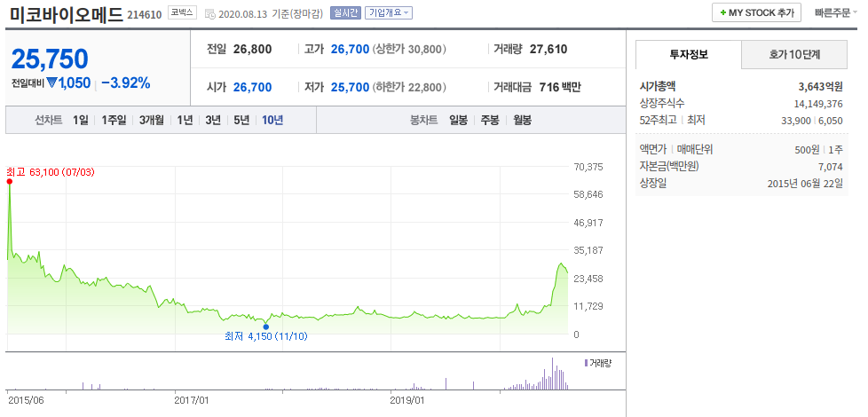Click the 2015/06 axis label
868x417 pixels.
pyautogui.click(x=25, y=399)
